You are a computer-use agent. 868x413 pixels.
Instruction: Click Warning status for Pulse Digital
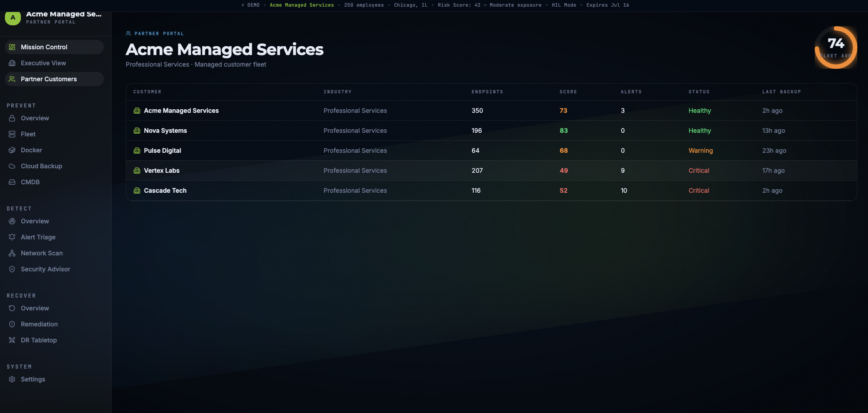(x=700, y=151)
